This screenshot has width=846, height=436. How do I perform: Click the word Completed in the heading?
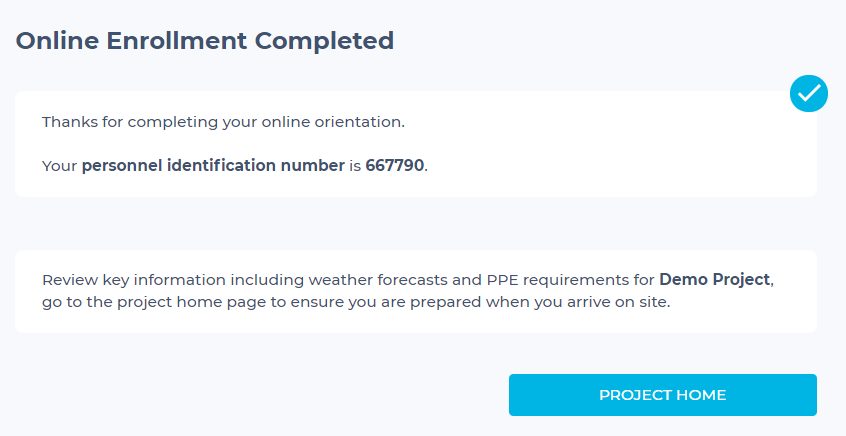(324, 41)
